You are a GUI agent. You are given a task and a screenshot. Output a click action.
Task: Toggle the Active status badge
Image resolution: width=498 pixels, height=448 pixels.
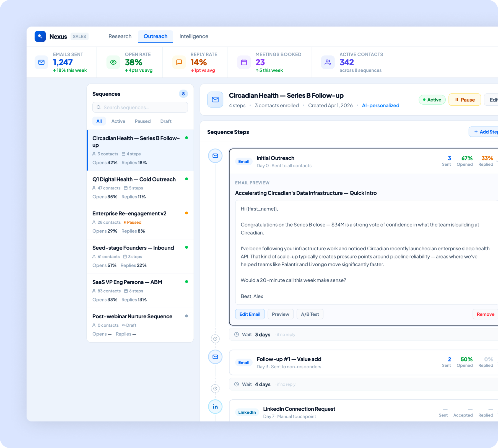tap(432, 100)
